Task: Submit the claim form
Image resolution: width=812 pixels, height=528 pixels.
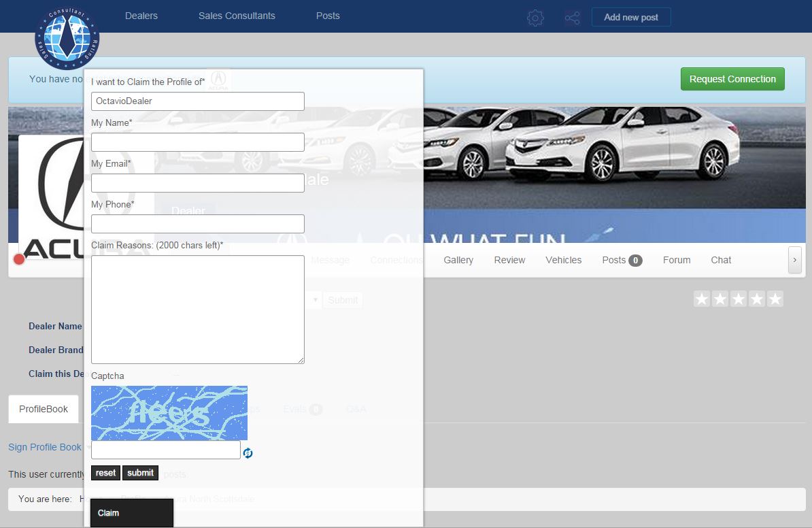Action: pyautogui.click(x=140, y=473)
